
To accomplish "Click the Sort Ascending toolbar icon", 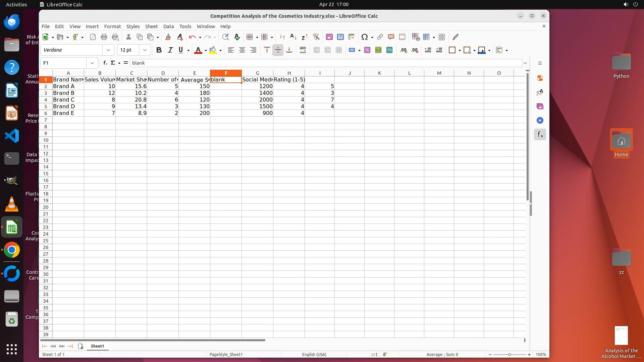I will click(x=293, y=37).
